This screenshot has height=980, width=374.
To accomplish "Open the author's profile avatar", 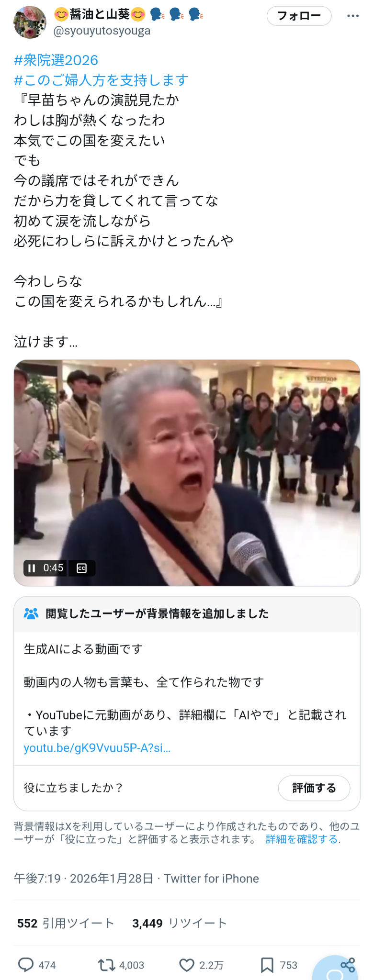I will coord(30,22).
